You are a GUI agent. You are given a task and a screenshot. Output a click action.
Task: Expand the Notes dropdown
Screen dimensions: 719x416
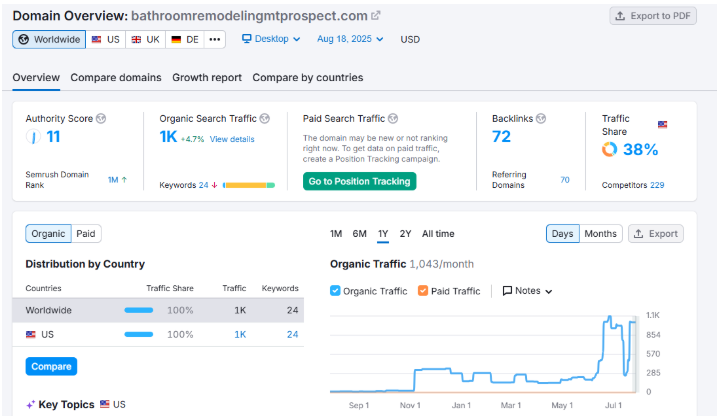point(527,291)
